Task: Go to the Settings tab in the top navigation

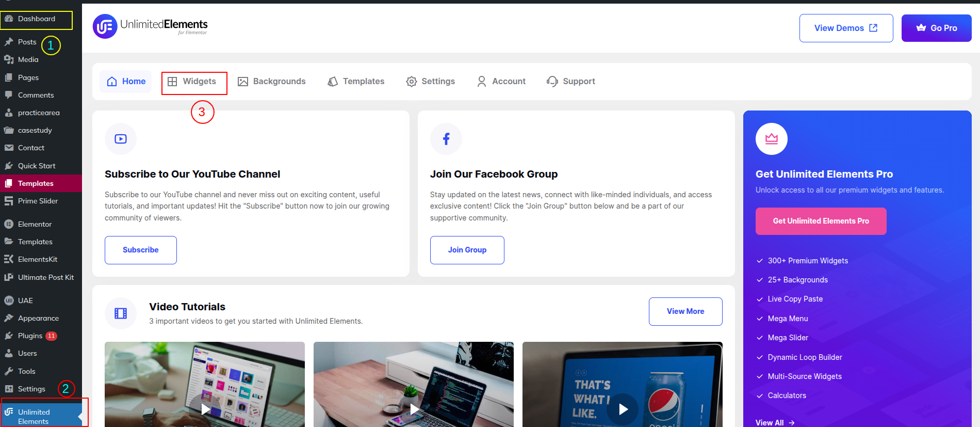Action: pyautogui.click(x=431, y=82)
